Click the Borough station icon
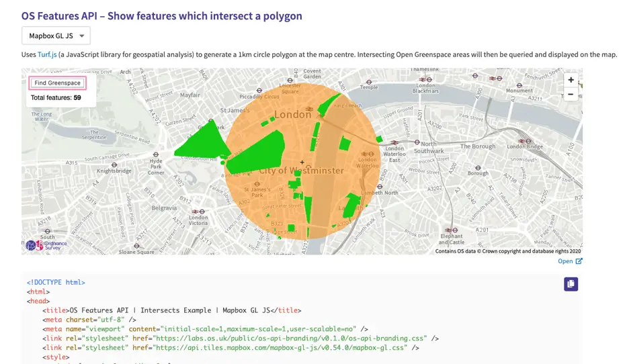The width and height of the screenshot is (623, 364). (478, 168)
